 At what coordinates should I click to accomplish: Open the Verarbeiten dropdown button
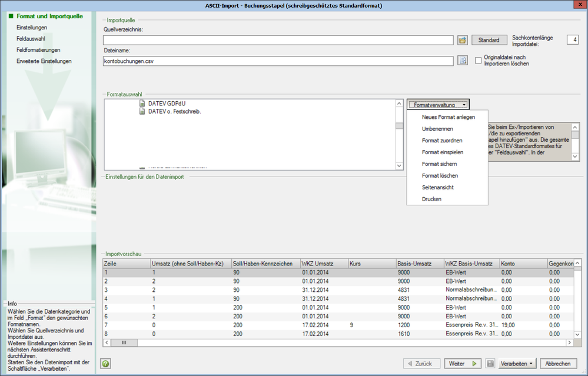pos(517,364)
